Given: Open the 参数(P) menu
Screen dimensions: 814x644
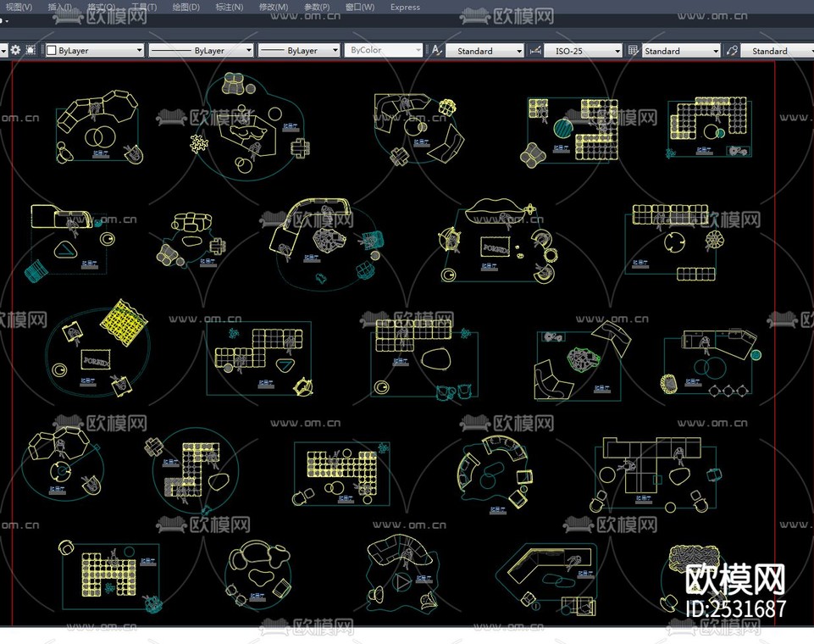Looking at the screenshot, I should pos(317,7).
